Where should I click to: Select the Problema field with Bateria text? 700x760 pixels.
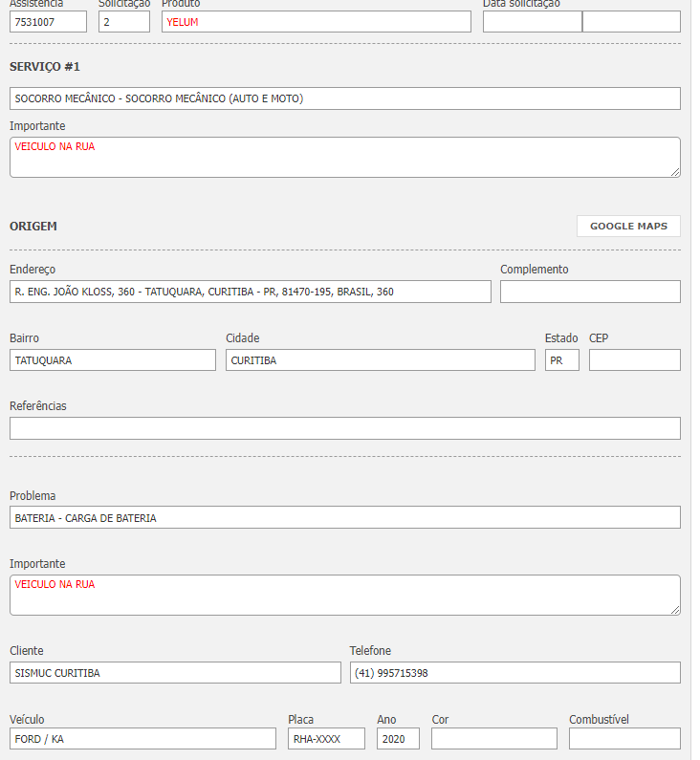tap(344, 518)
